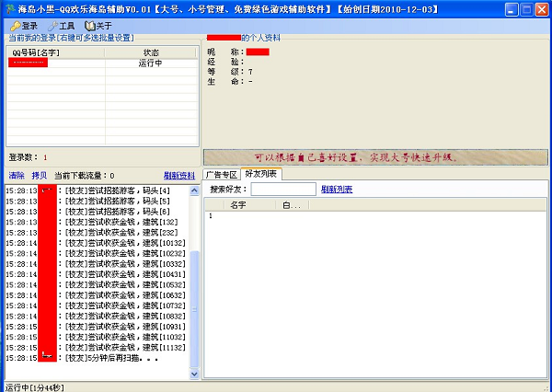Click the log scrollbar thumb
Viewport: 552px width, 392px height.
coord(194,309)
